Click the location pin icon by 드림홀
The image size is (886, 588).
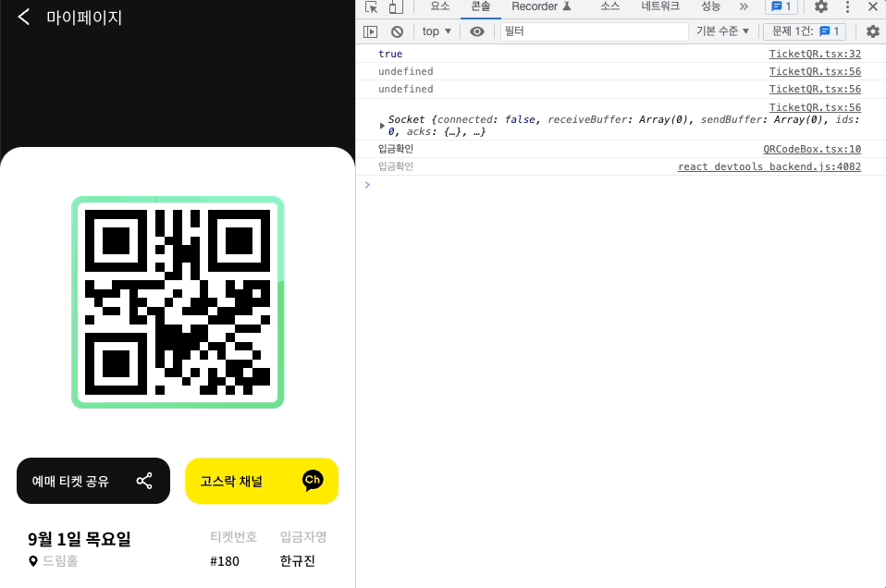33,561
